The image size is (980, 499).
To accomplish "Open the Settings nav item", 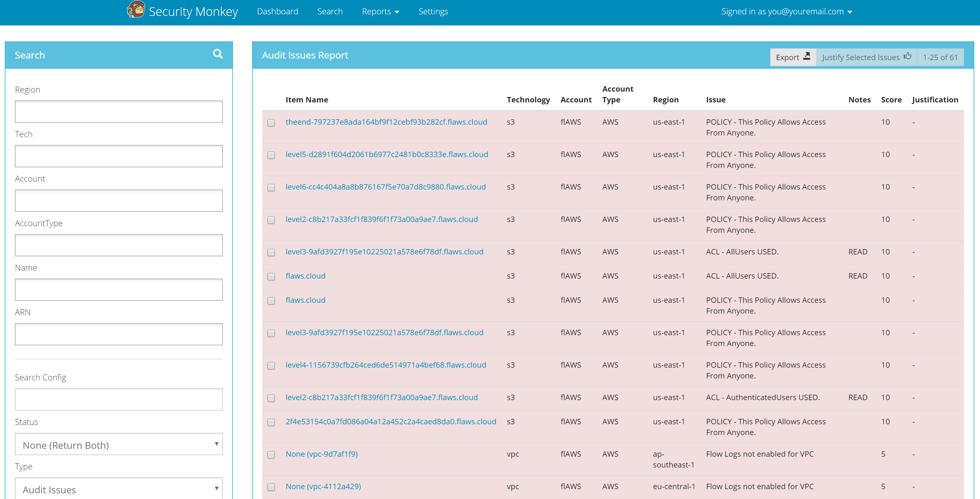I will [433, 11].
